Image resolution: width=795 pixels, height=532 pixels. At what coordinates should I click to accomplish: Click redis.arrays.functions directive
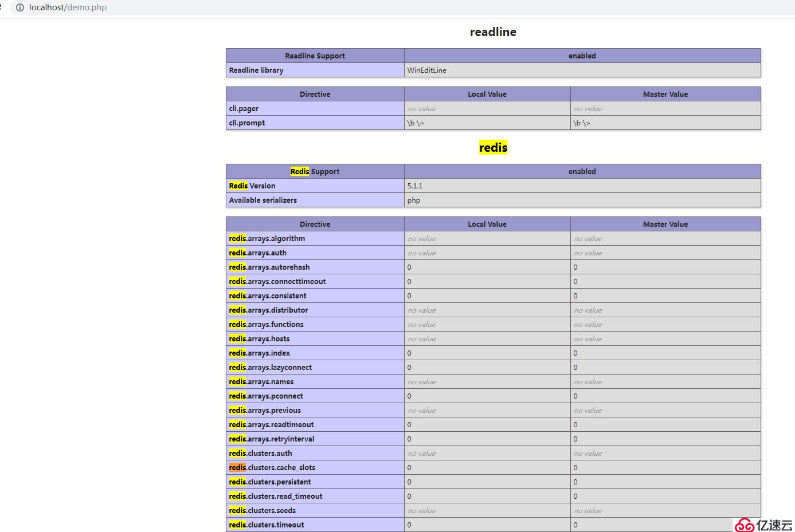[267, 324]
